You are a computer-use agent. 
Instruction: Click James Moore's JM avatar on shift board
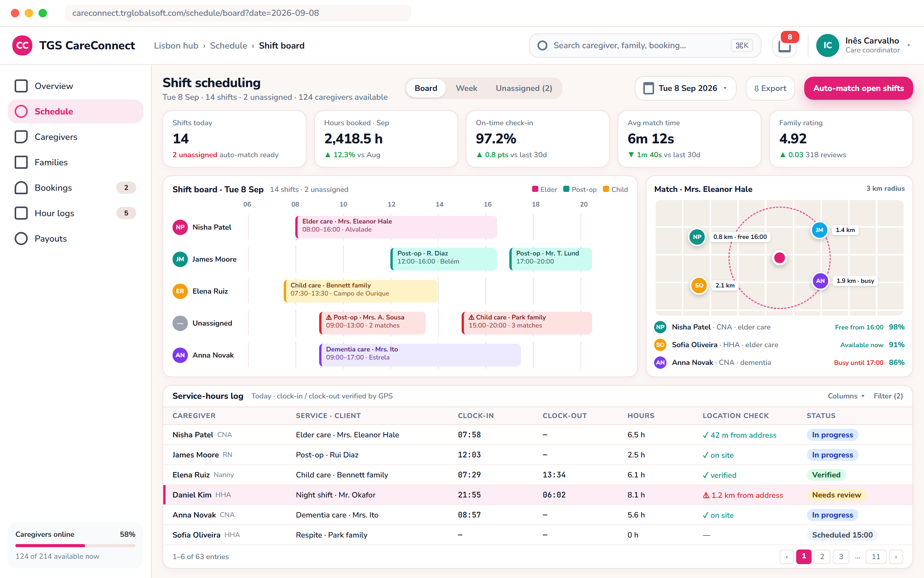click(x=180, y=259)
